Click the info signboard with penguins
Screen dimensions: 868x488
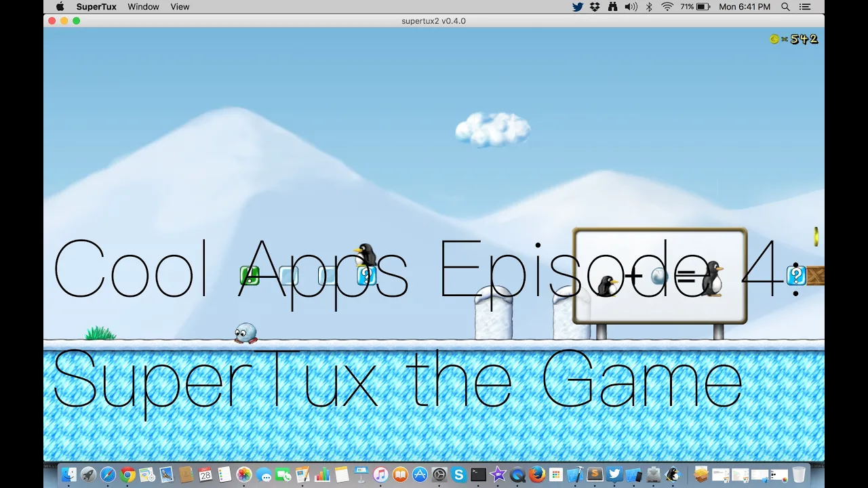(660, 276)
